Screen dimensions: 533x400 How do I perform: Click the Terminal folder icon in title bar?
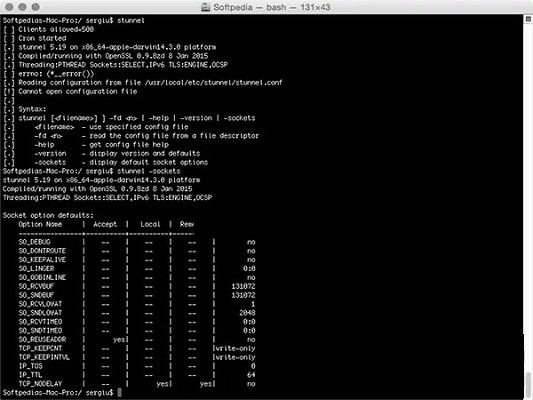pyautogui.click(x=206, y=7)
